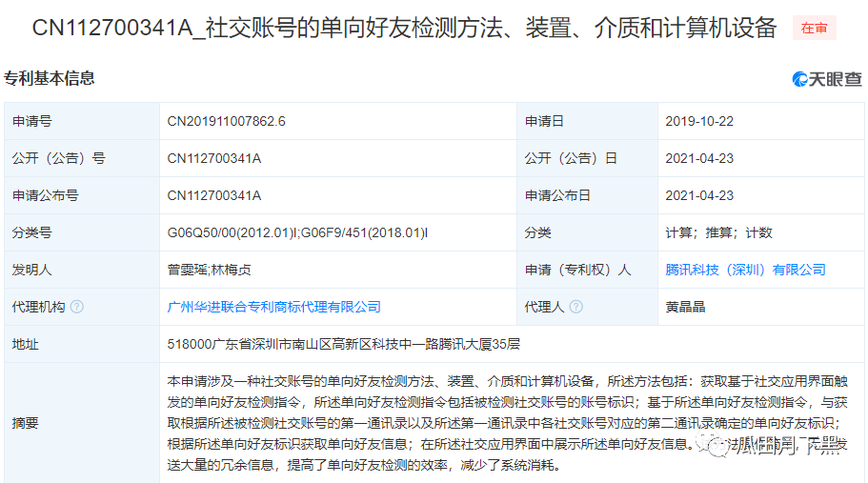Open 腾讯科技（深圳）有限公司 applicant link
The width and height of the screenshot is (868, 483).
[x=745, y=270]
